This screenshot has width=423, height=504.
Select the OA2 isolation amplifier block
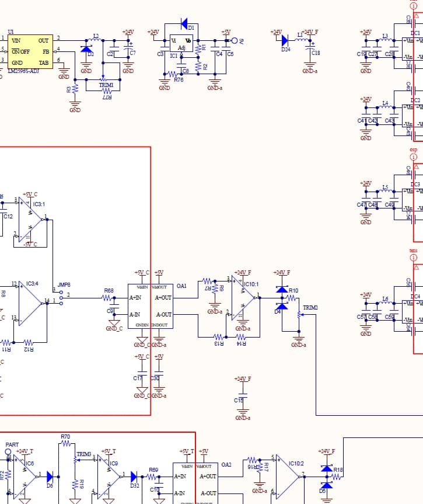coord(195,484)
